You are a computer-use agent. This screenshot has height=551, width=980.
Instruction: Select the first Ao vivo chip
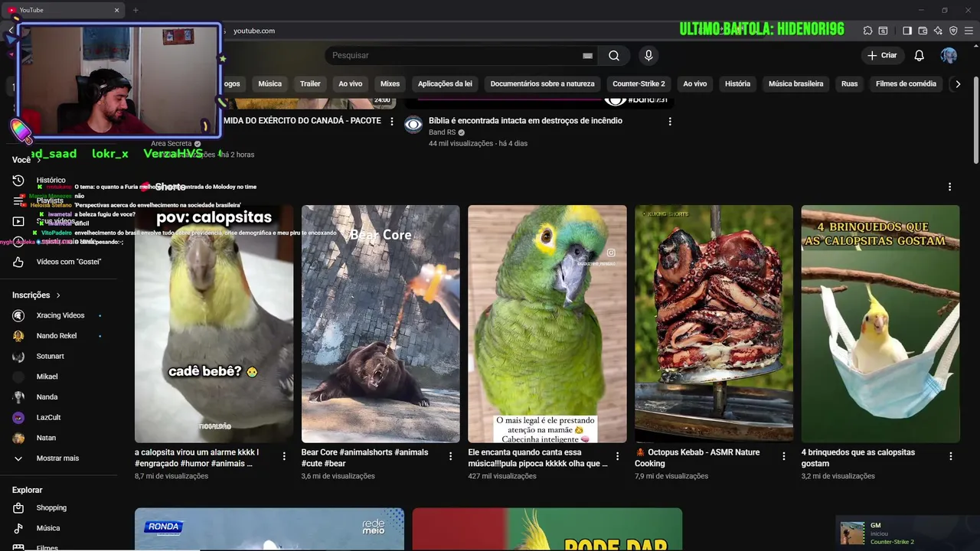(x=351, y=83)
